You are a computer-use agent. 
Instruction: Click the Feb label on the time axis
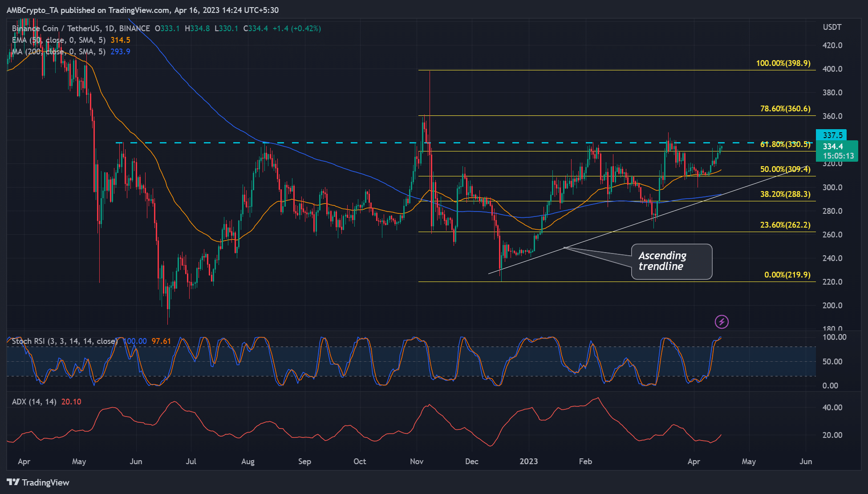585,461
